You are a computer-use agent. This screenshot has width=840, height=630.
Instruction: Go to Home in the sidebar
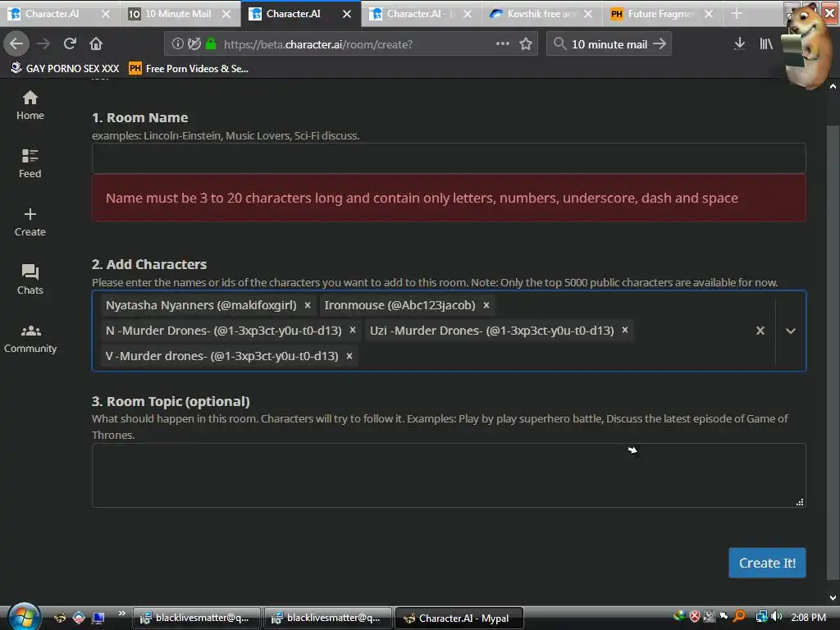(x=30, y=106)
